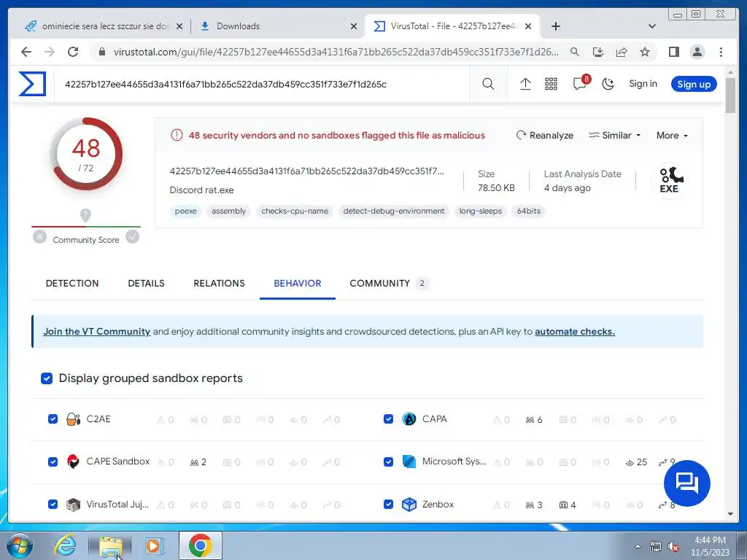Open the DETAILS tab
Image resolution: width=747 pixels, height=560 pixels.
pos(146,284)
